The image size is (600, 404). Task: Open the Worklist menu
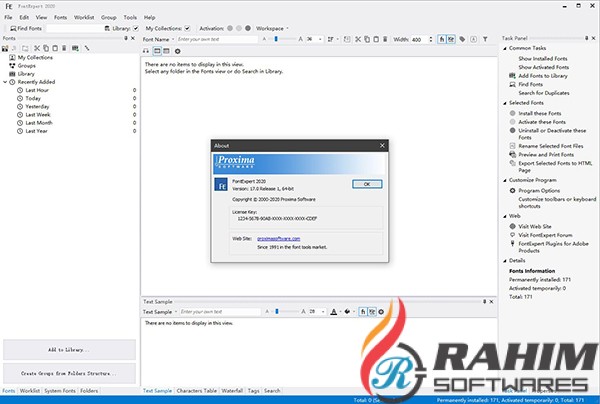click(84, 17)
